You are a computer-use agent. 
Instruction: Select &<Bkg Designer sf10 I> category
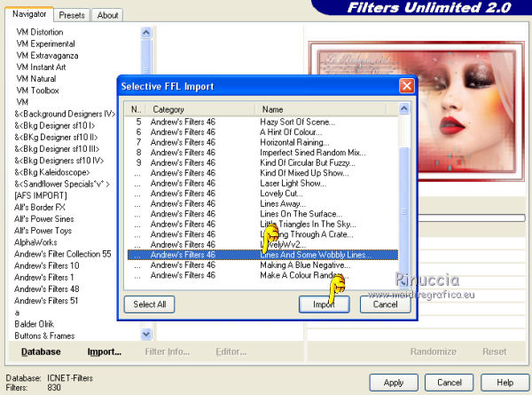[55, 125]
